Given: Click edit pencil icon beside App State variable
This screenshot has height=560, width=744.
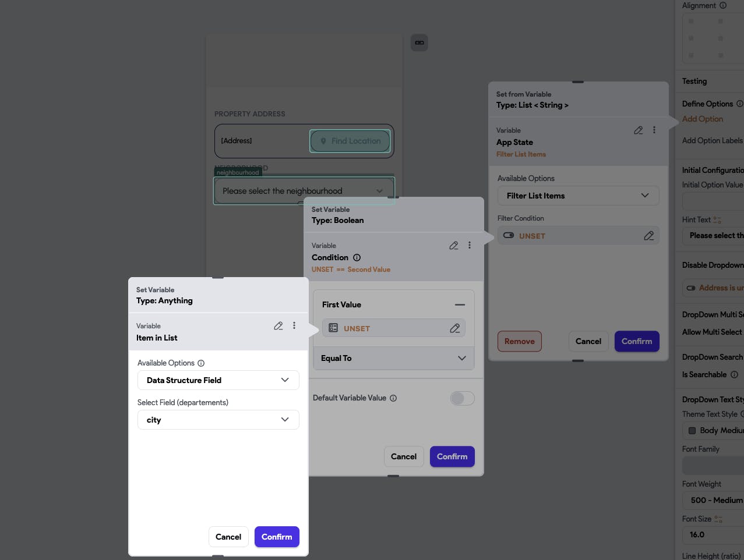Looking at the screenshot, I should tap(639, 130).
